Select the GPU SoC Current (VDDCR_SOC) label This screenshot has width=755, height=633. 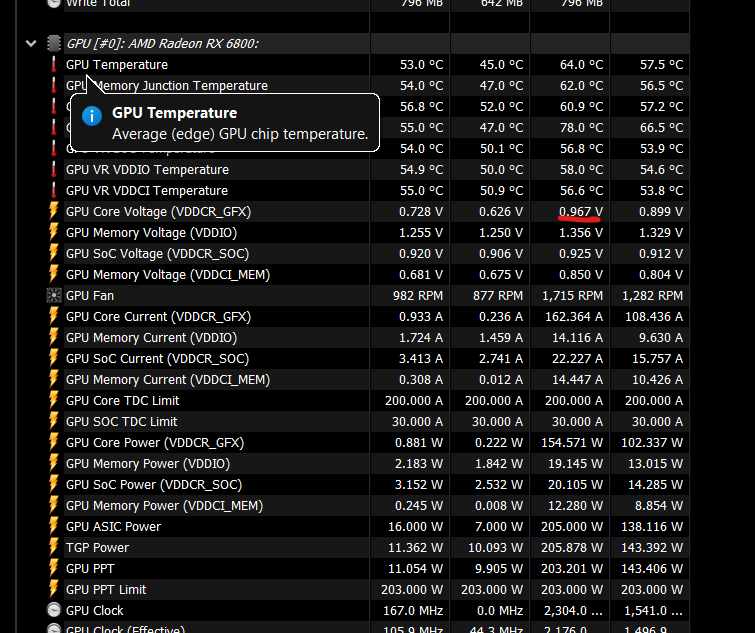click(157, 359)
